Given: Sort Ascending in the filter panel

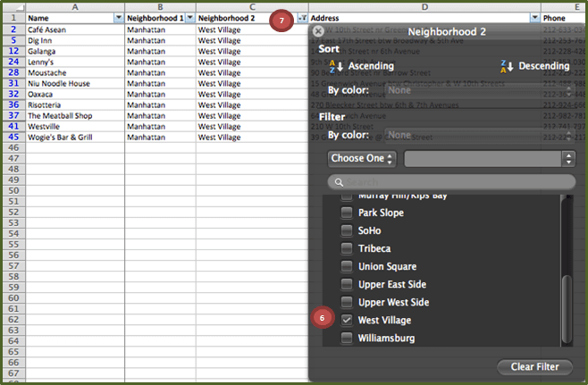Looking at the screenshot, I should [362, 66].
